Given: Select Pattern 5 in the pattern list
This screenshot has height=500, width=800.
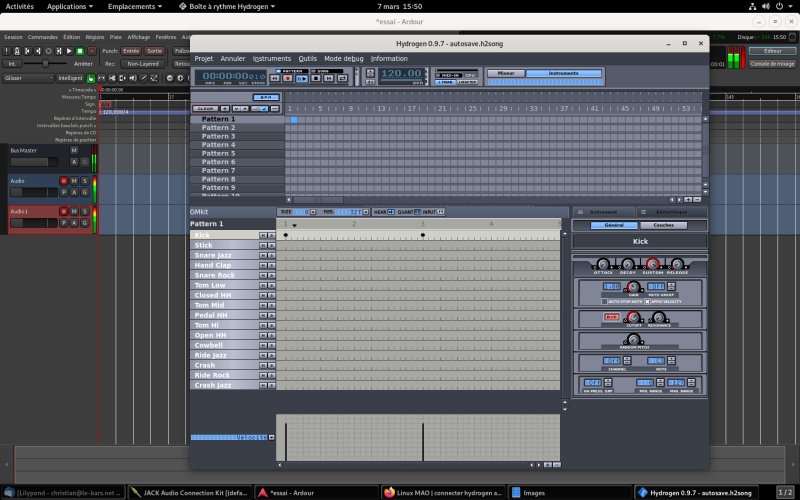Looking at the screenshot, I should pos(237,154).
